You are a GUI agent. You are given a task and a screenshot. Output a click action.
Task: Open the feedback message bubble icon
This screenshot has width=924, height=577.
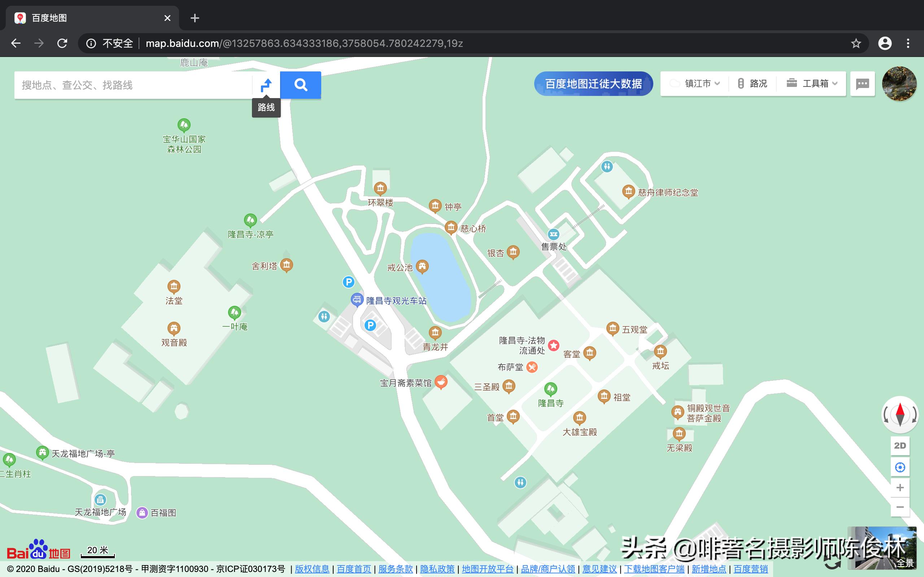pyautogui.click(x=863, y=84)
